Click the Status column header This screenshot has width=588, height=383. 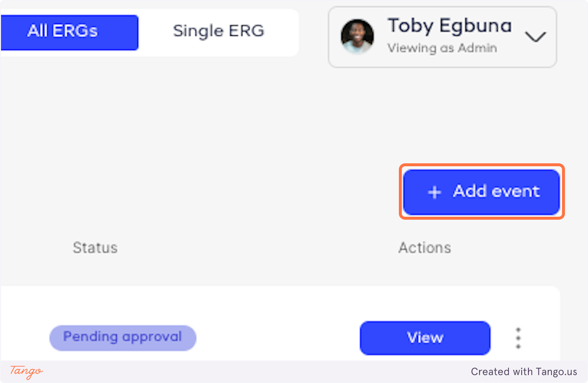click(x=95, y=248)
